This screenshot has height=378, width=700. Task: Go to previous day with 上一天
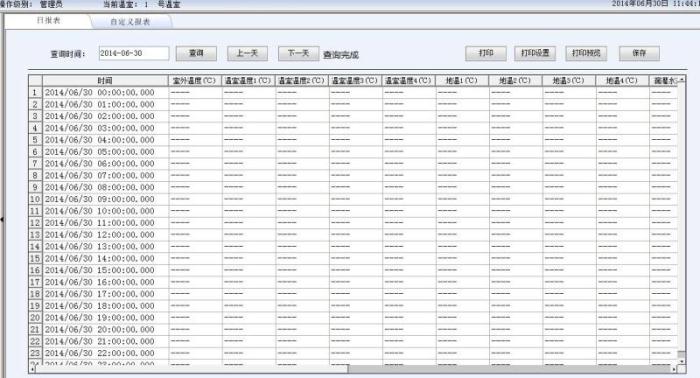(x=247, y=54)
